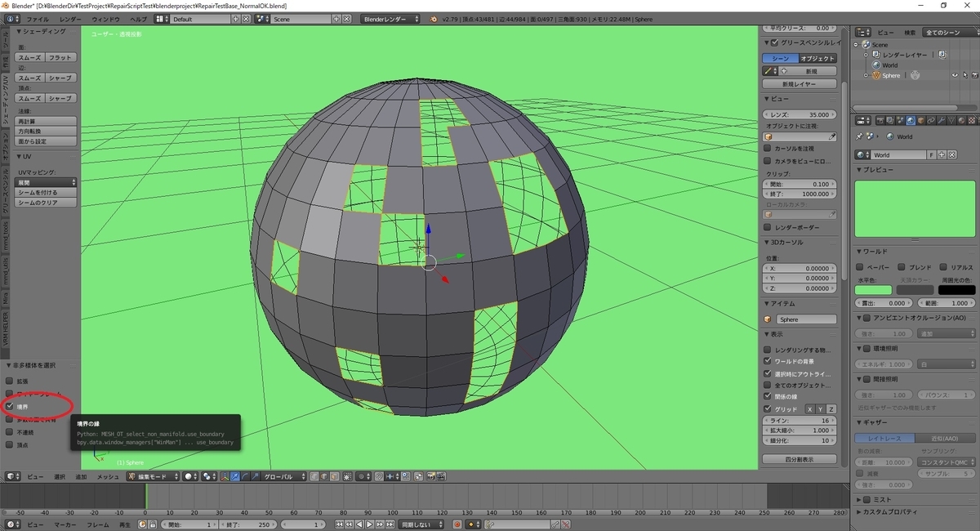
Task: Toggle Sphere visibility eye in outliner
Action: [x=954, y=75]
